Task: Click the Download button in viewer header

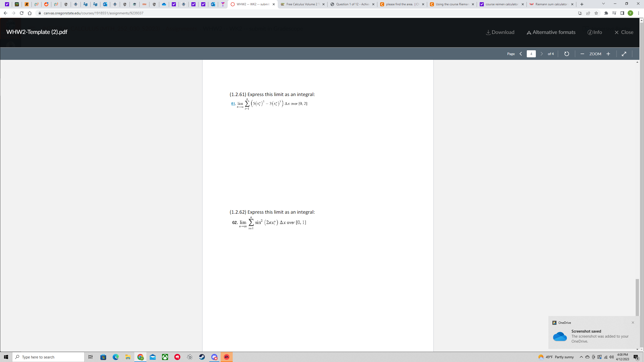Action: pos(500,32)
